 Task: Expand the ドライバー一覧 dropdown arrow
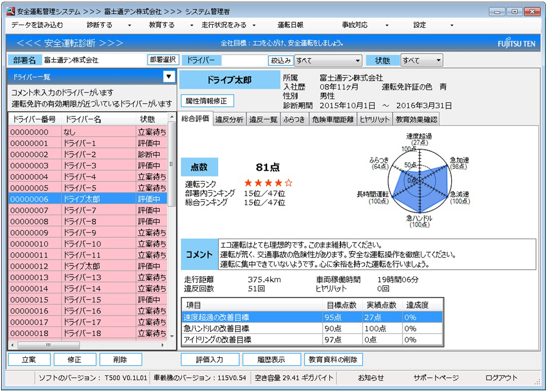click(x=168, y=76)
